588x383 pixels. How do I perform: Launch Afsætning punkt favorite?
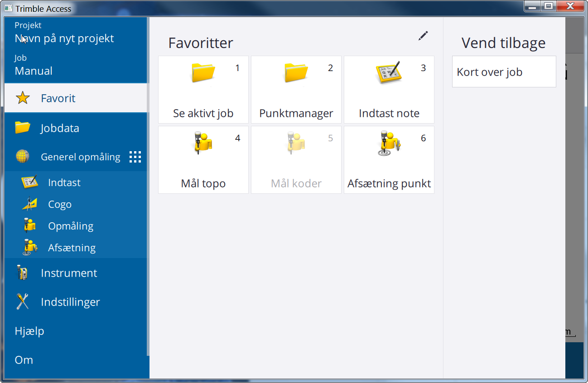pyautogui.click(x=389, y=160)
